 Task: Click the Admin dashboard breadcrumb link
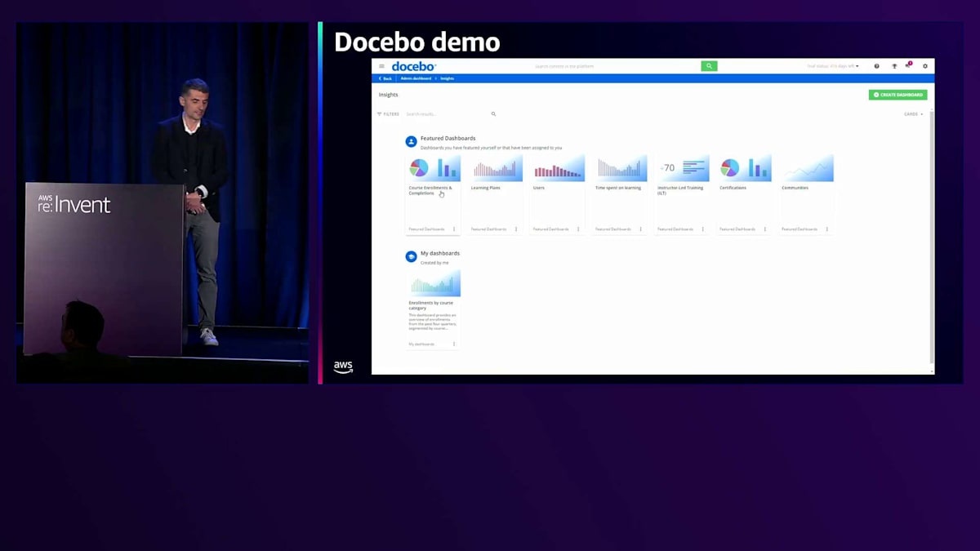(416, 78)
